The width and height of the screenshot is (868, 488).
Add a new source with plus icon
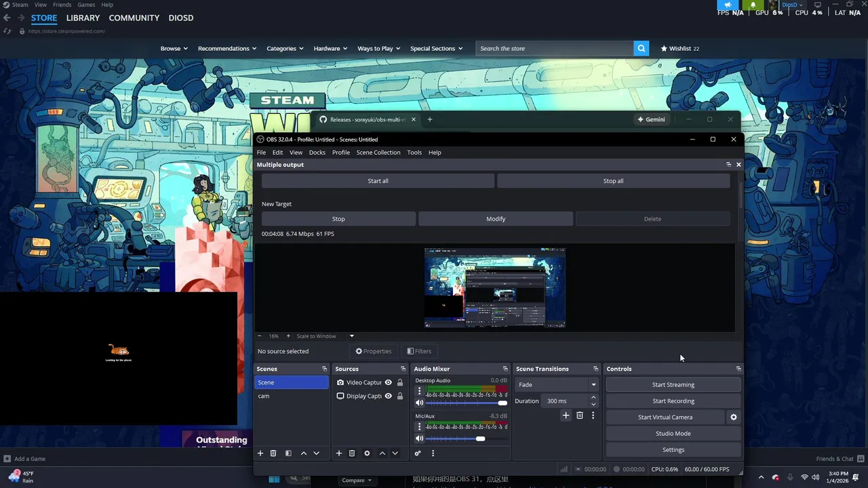pos(339,453)
